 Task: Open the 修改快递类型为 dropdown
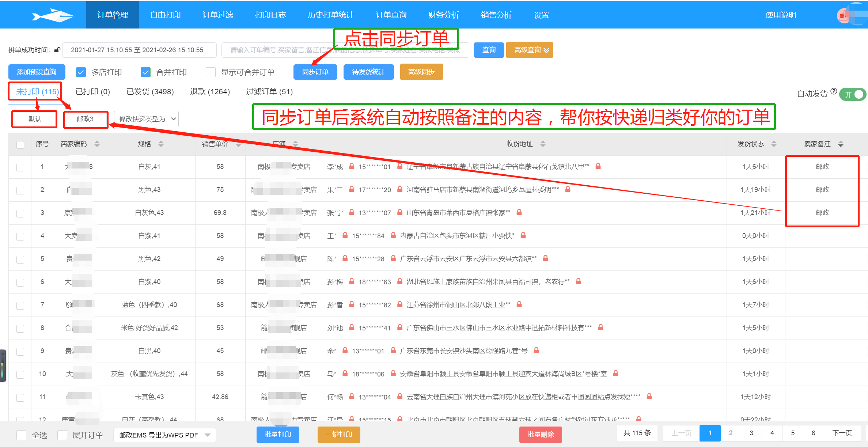146,119
